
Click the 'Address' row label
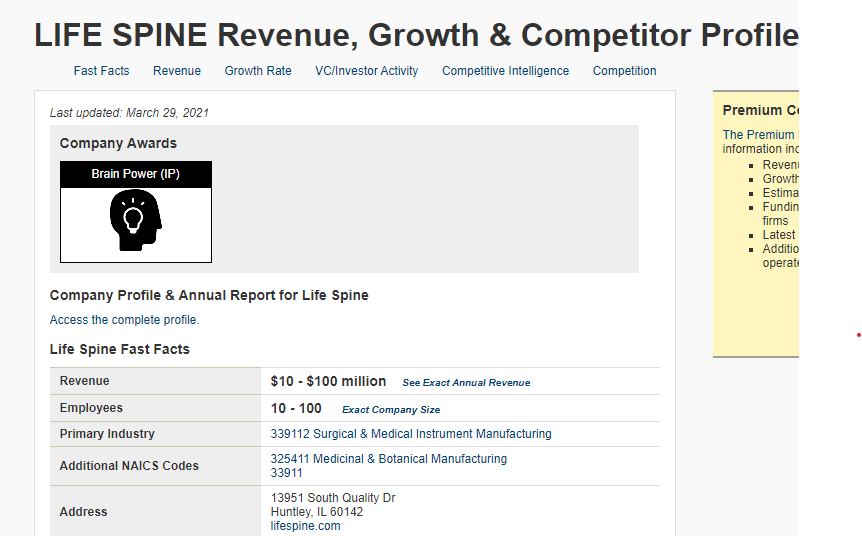[x=84, y=512]
